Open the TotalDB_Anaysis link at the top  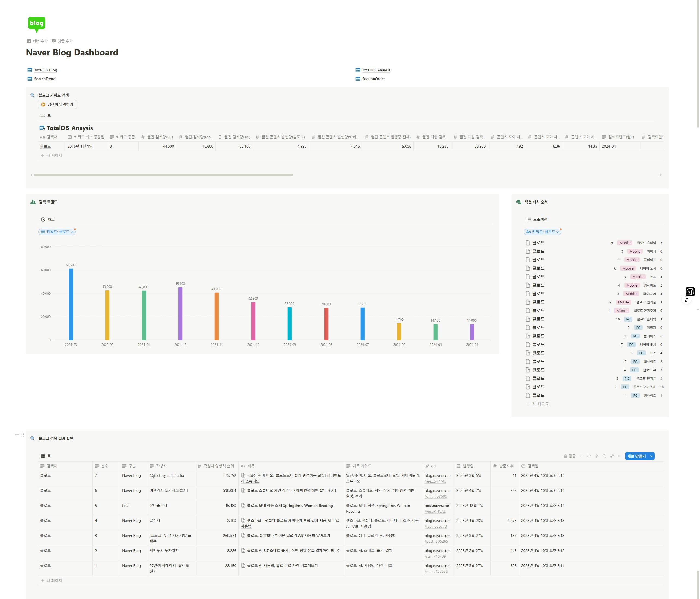pyautogui.click(x=373, y=70)
